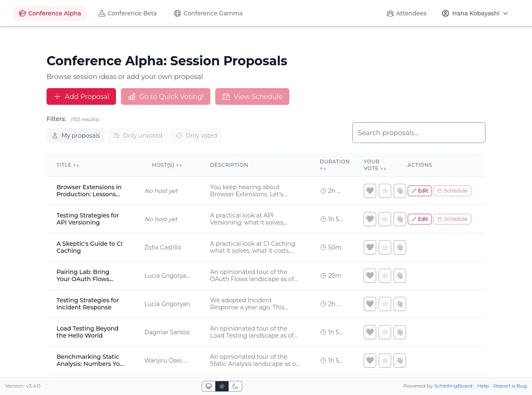Star Testing Strategies for Incident Response
532x395 pixels.
pyautogui.click(x=385, y=304)
